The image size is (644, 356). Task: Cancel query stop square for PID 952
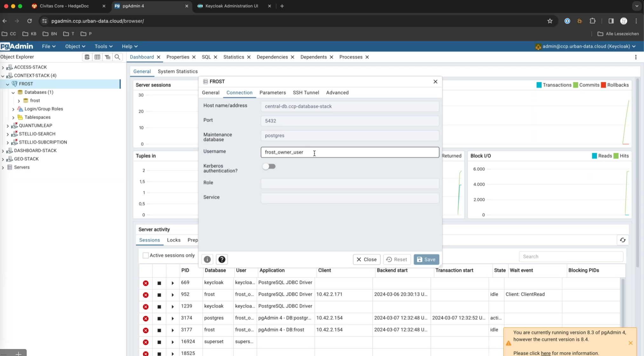(x=159, y=295)
